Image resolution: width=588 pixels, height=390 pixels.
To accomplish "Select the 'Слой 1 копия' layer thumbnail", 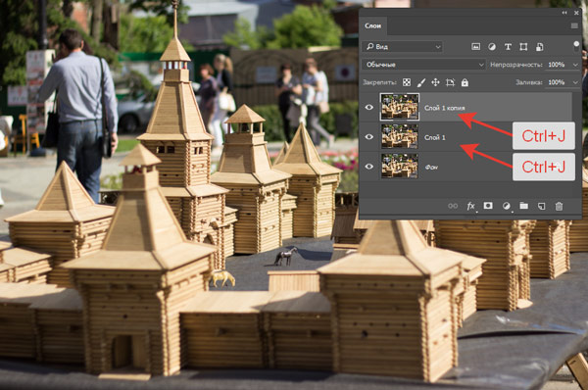I will coord(400,107).
